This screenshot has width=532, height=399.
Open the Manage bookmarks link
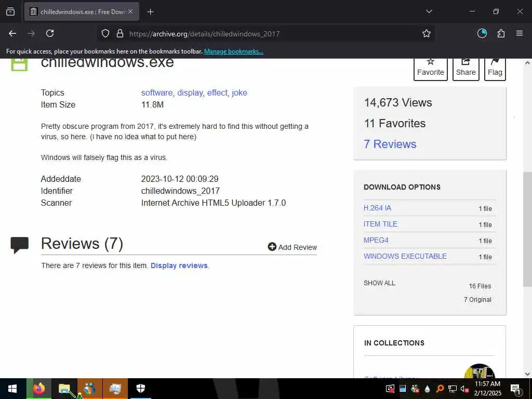[234, 51]
